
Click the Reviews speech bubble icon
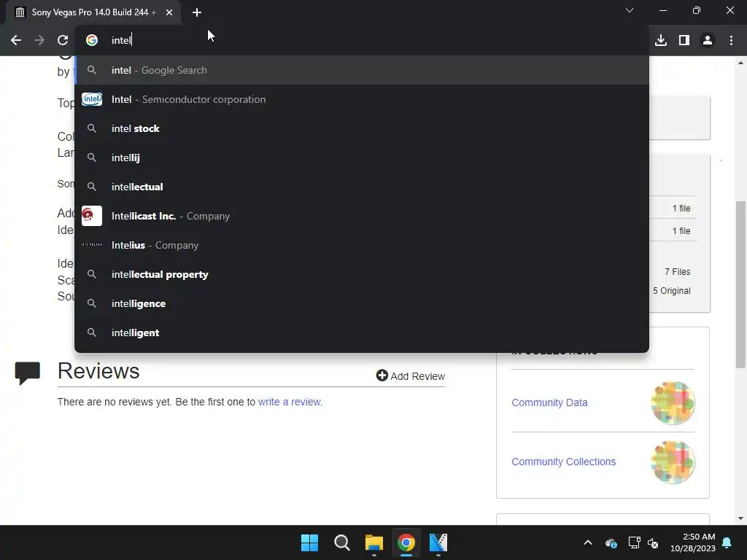(x=28, y=373)
